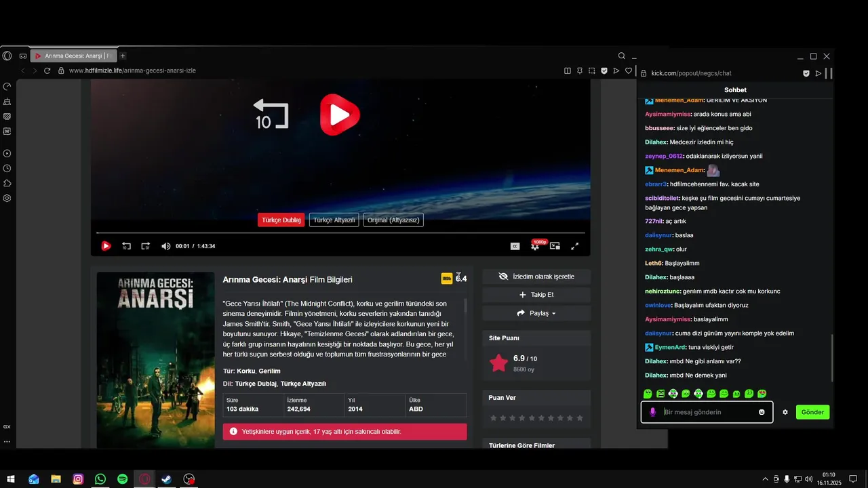868x488 pixels.
Task: Open Windows Start menu
Action: [x=11, y=479]
